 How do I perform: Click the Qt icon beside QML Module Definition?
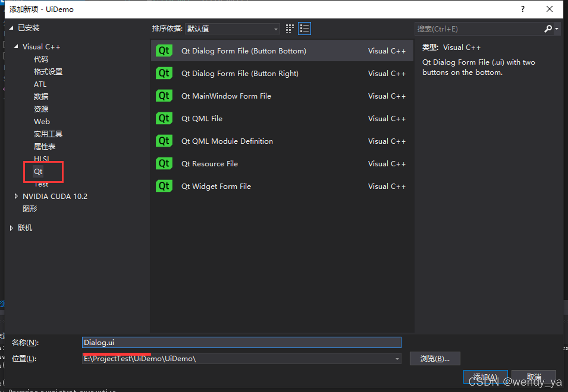pyautogui.click(x=164, y=141)
